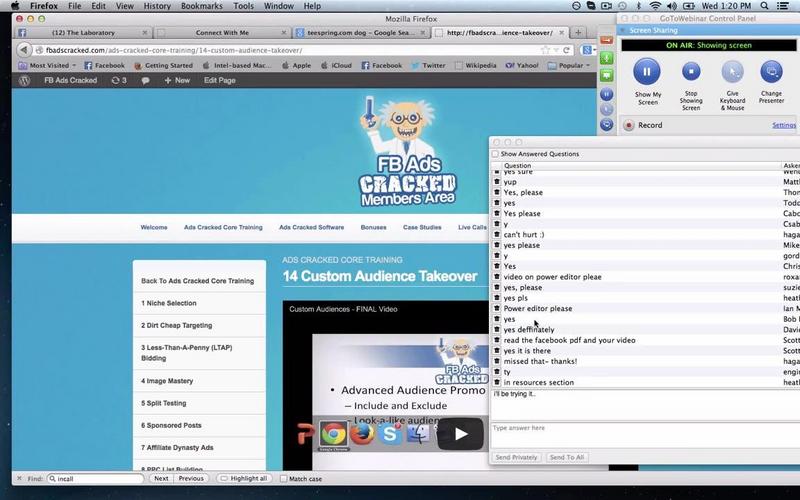Open WordPress updates counter showing 3
Image resolution: width=800 pixels, height=500 pixels.
(119, 81)
